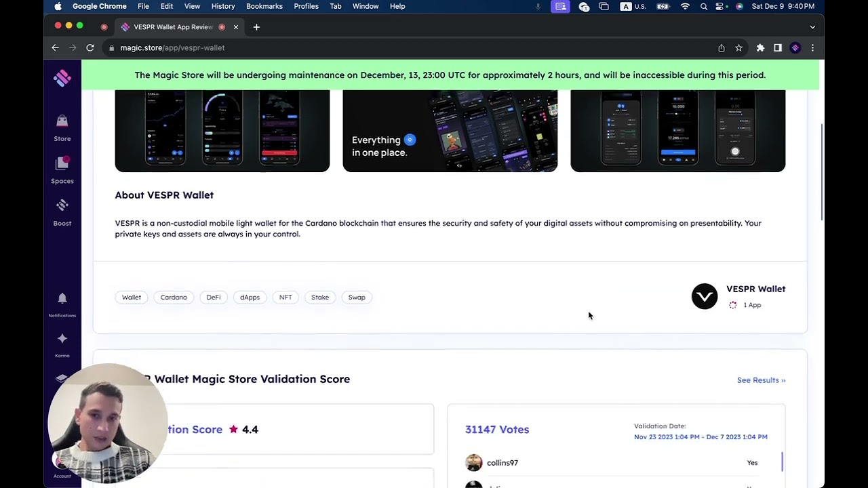Screen dimensions: 868x488
Task: Open the History menu
Action: [223, 6]
